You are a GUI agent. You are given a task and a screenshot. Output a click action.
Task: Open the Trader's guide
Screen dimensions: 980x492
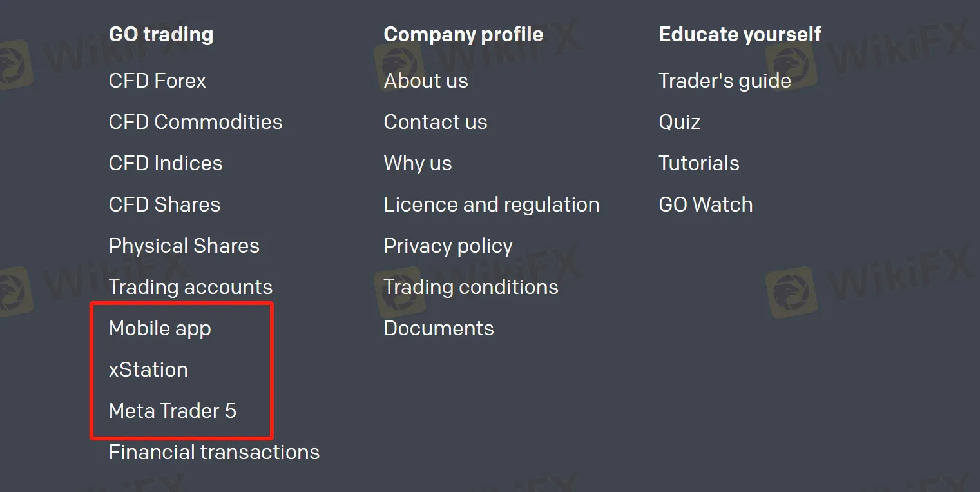click(x=725, y=81)
